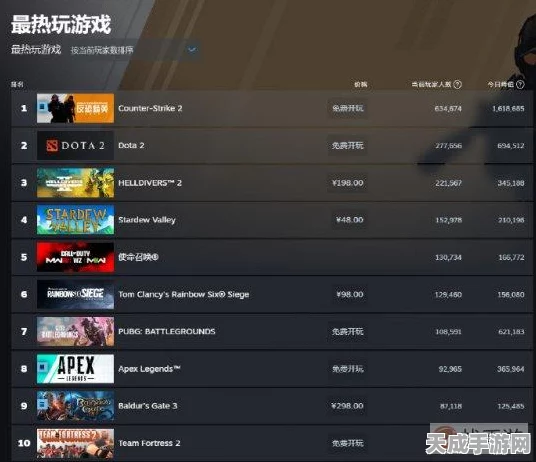Click today's peak value 1,618,685
The height and width of the screenshot is (462, 536).
pos(508,109)
